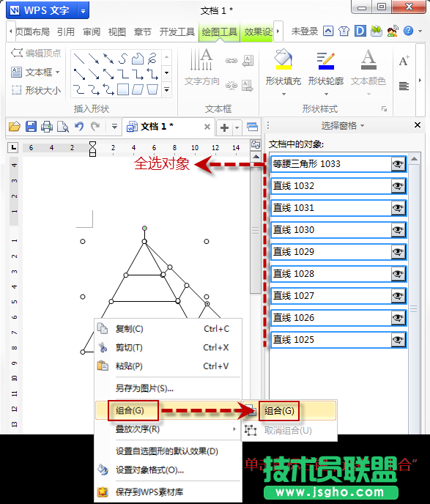Screen dimensions: 430x504
Task: Click the Shape Outline pencil icon
Action: (326, 60)
